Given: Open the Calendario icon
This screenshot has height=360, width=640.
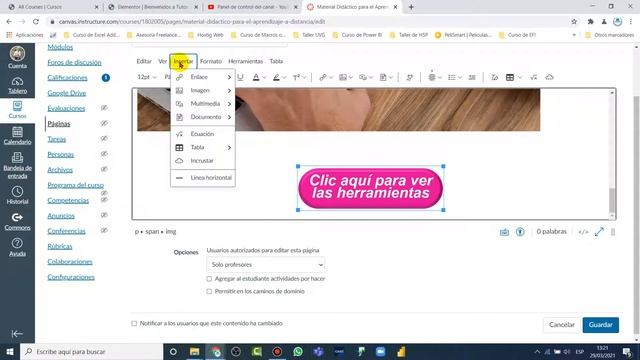Looking at the screenshot, I should [x=17, y=132].
